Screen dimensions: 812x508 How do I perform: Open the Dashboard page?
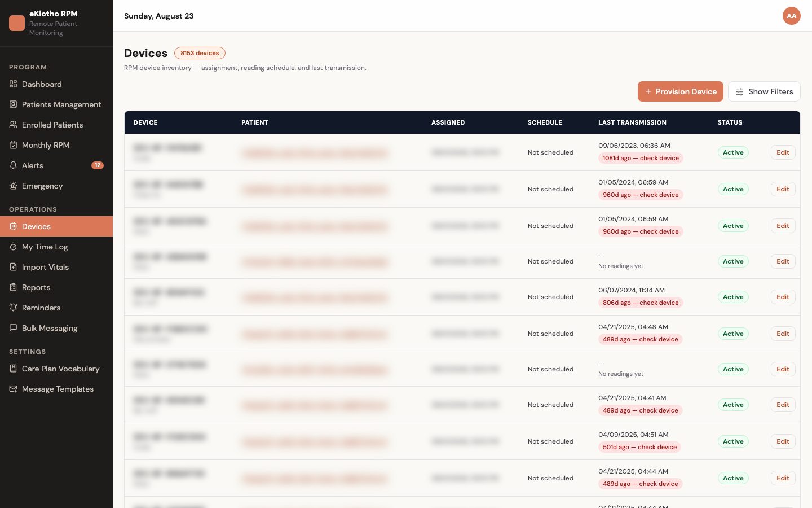coord(56,84)
